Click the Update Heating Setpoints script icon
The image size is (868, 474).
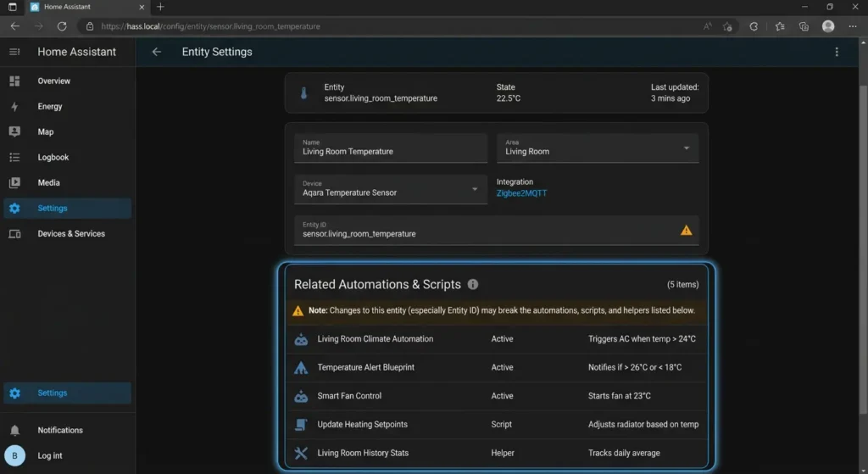coord(301,425)
